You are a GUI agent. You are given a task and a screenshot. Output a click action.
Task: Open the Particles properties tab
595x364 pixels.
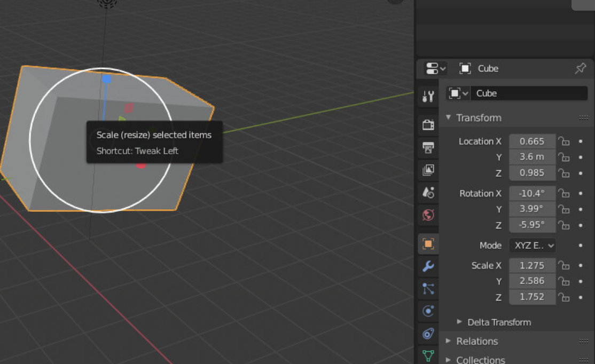tap(428, 289)
